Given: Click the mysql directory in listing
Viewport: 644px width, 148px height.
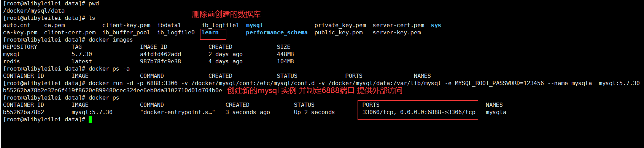Looking at the screenshot, I should coord(254,25).
